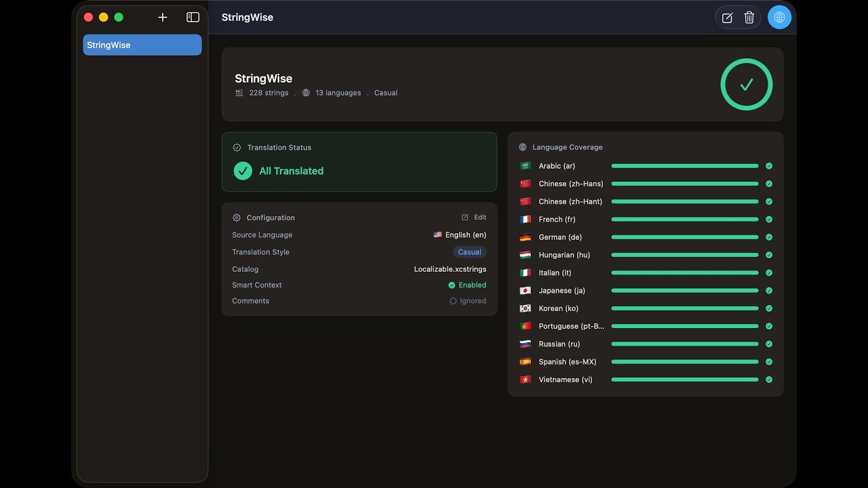
Task: Click the German flag icon
Action: point(525,237)
